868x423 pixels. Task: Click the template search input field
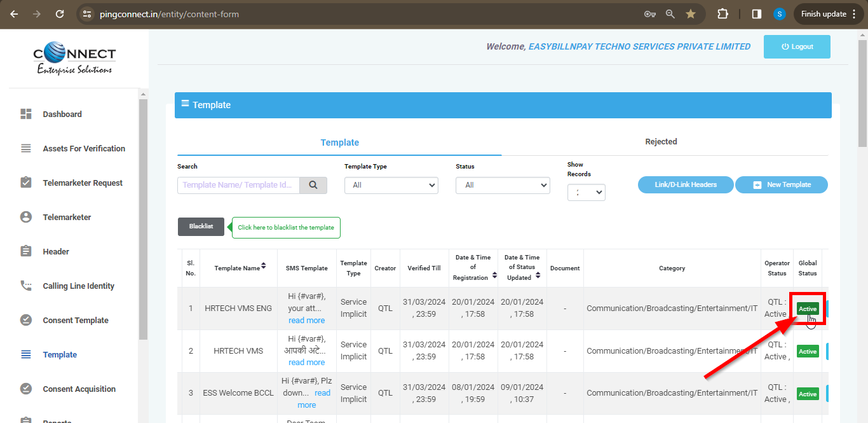click(x=239, y=185)
